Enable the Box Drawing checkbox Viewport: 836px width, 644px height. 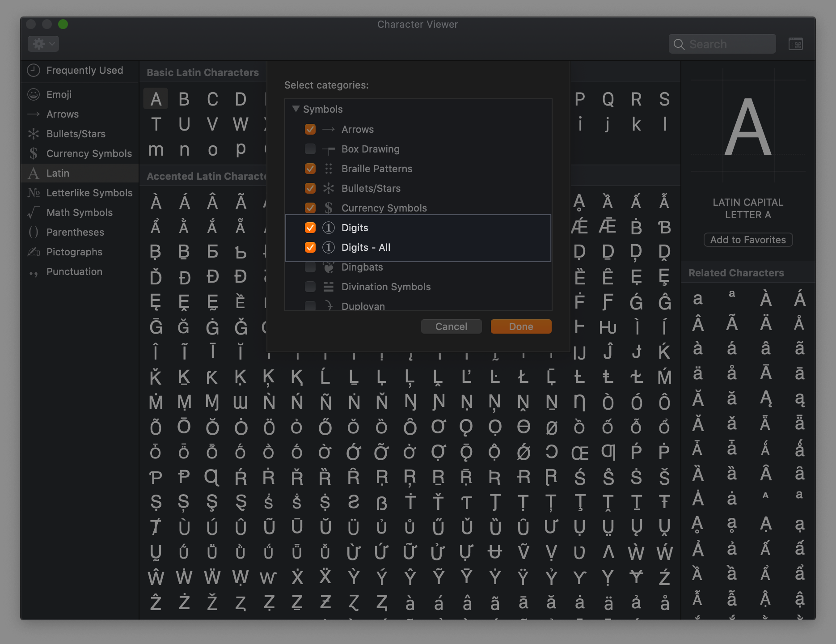[310, 149]
